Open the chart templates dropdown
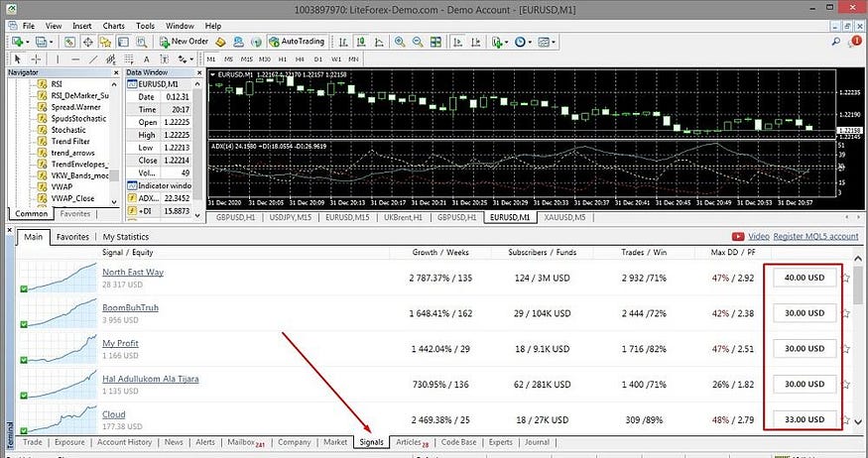This screenshot has width=868, height=458. (553, 42)
